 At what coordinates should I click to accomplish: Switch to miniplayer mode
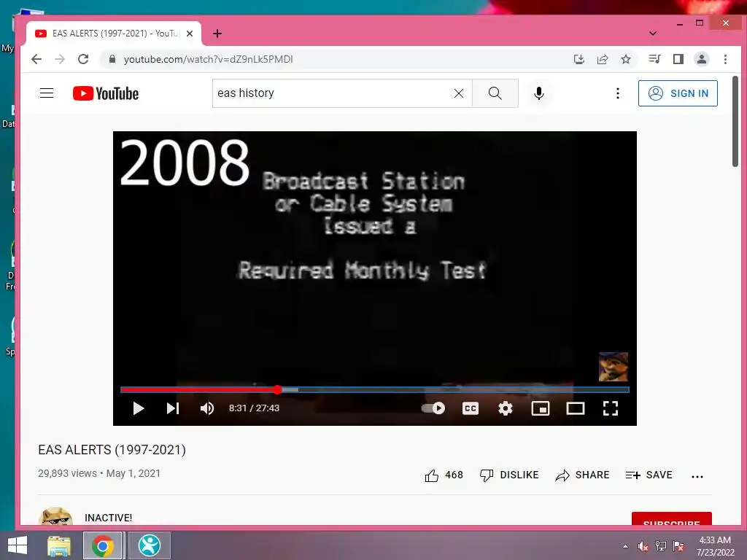tap(541, 408)
